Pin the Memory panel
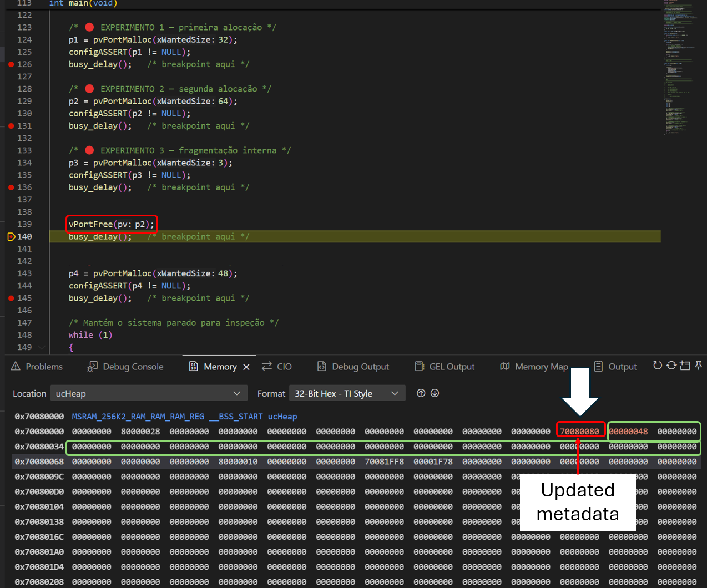Screen dimensions: 707x588 click(699, 366)
